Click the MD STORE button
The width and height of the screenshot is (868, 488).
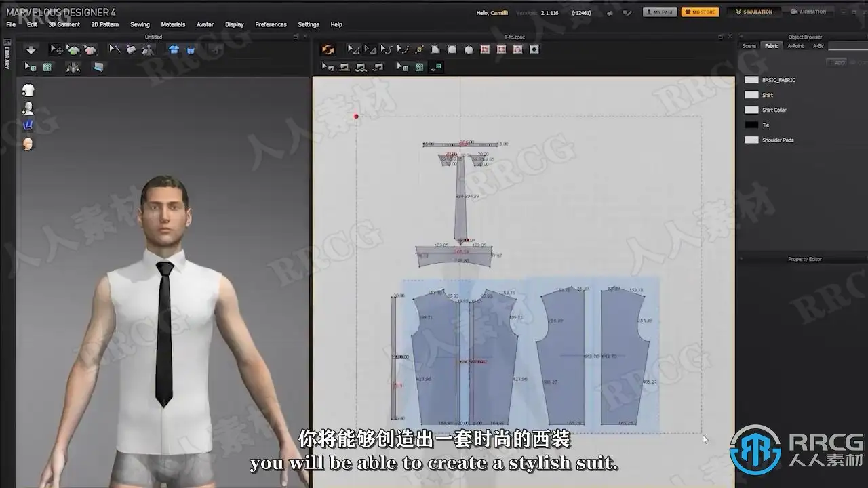click(700, 12)
